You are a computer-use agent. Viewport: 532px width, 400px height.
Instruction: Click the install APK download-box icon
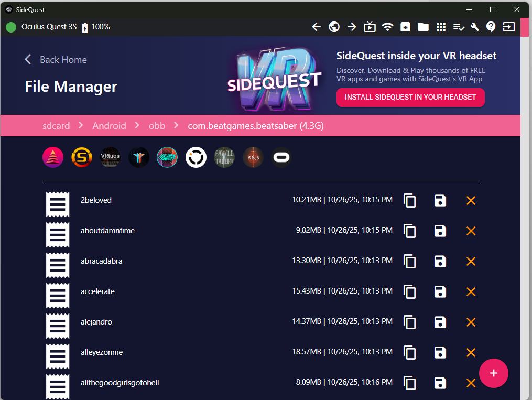pyautogui.click(x=406, y=27)
